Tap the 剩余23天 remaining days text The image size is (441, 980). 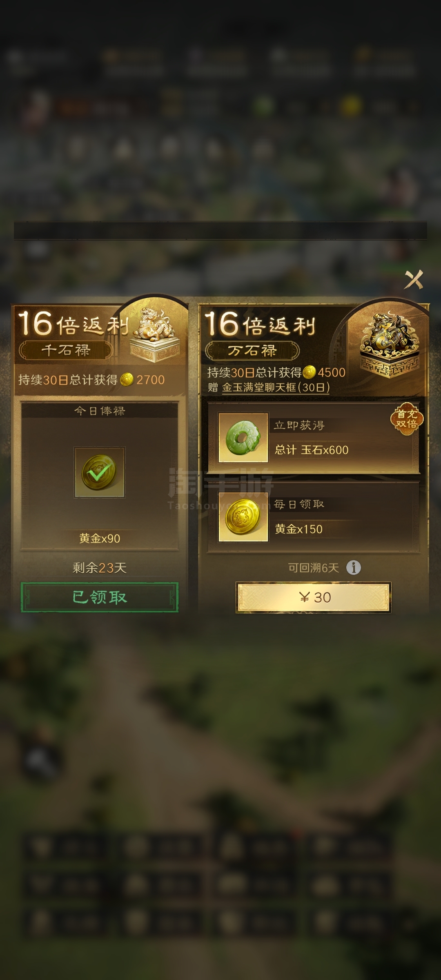pyautogui.click(x=100, y=568)
